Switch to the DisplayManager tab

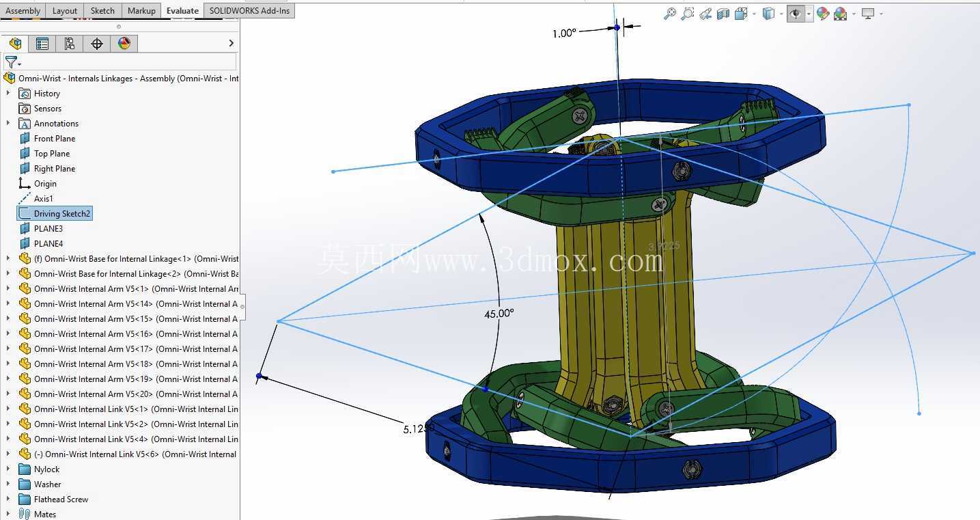(x=124, y=44)
